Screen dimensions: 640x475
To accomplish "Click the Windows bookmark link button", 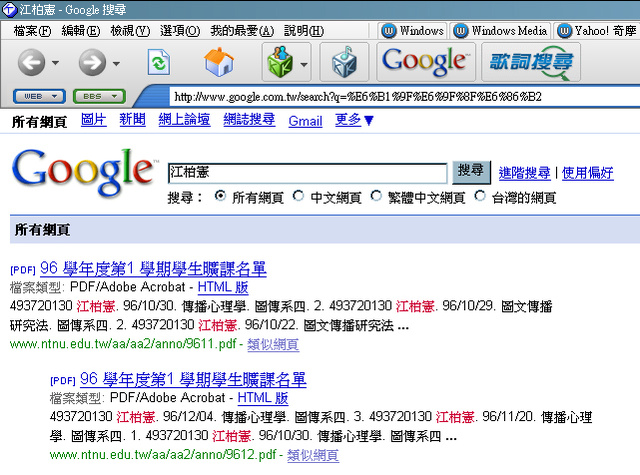I will [413, 31].
